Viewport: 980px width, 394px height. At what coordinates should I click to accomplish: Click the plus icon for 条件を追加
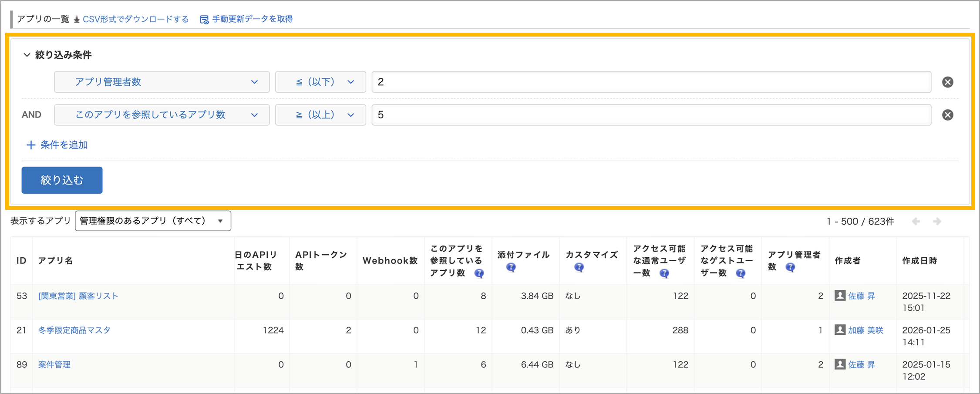point(30,145)
